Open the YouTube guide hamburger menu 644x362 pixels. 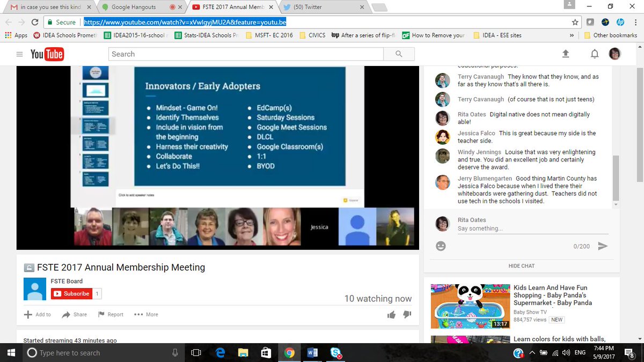[19, 54]
